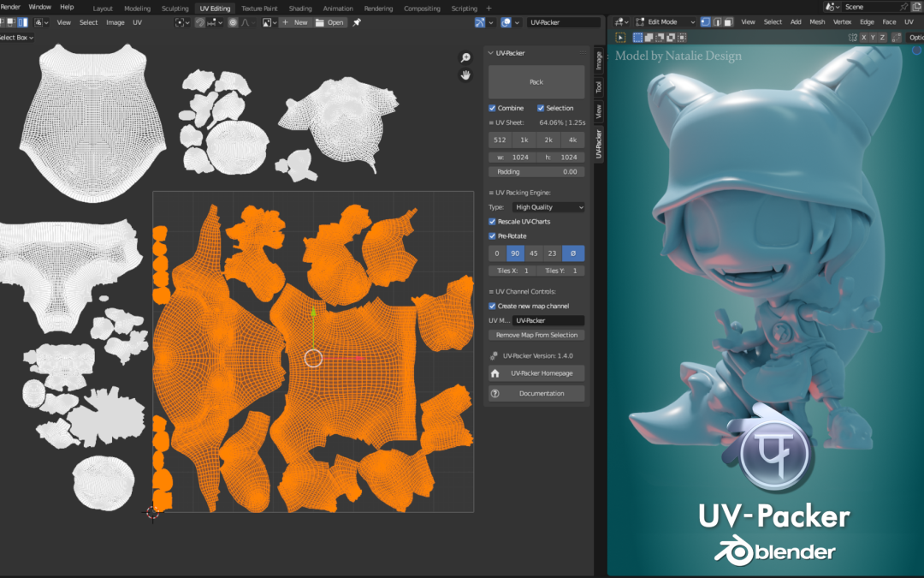Image resolution: width=924 pixels, height=578 pixels.
Task: Click the proportional editing circle icon
Action: tap(233, 22)
